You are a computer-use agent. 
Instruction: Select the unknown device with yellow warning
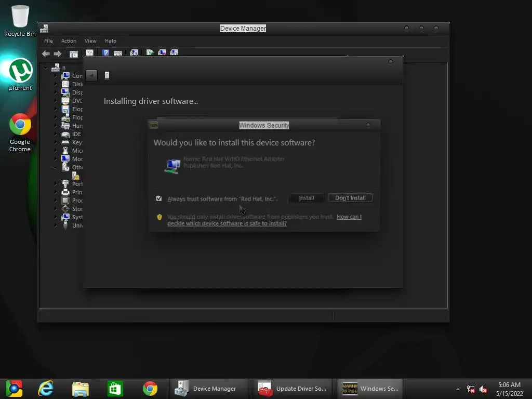76,176
